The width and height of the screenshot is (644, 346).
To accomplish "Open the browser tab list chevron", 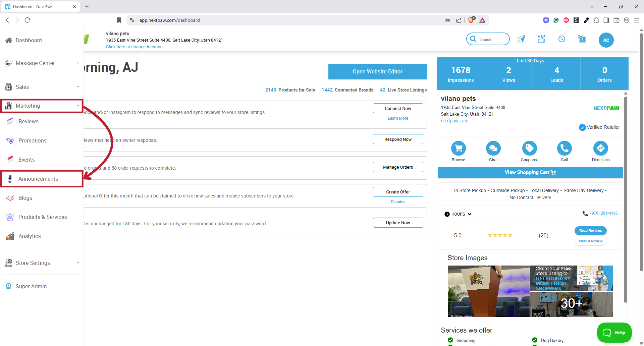I will click(x=592, y=7).
